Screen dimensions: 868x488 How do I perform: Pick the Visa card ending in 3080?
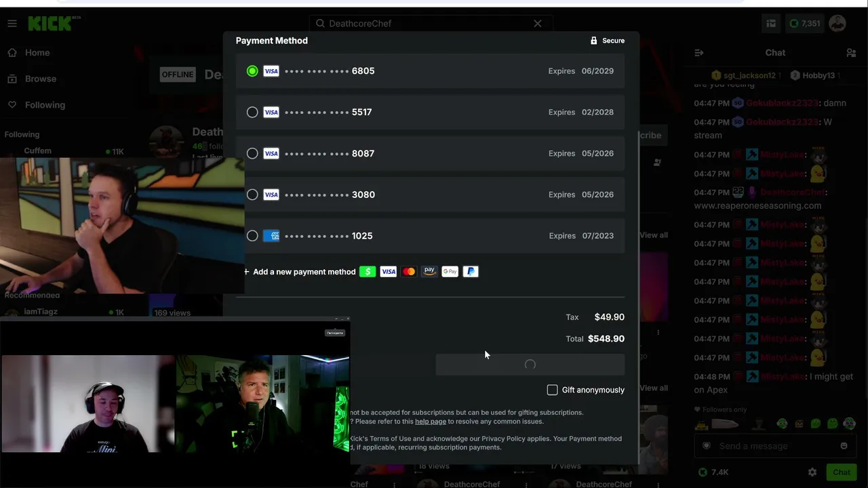coord(430,195)
